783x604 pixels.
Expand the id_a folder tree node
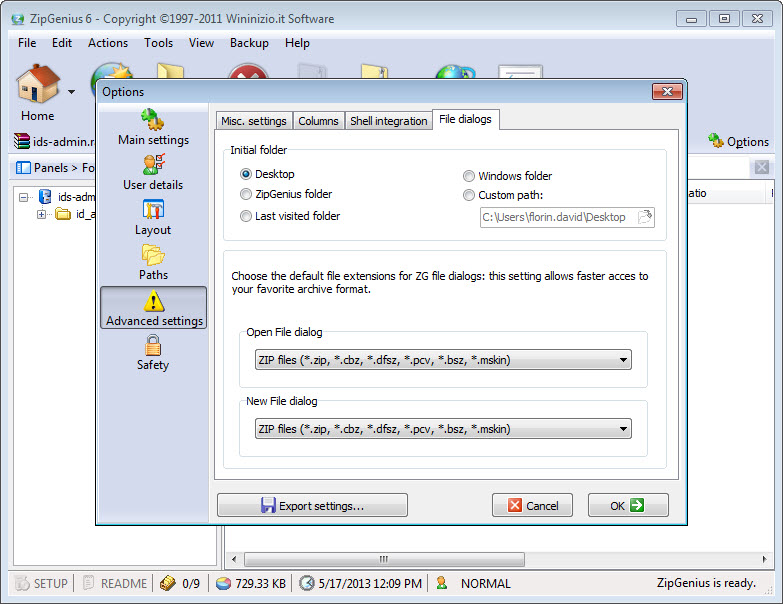point(41,215)
